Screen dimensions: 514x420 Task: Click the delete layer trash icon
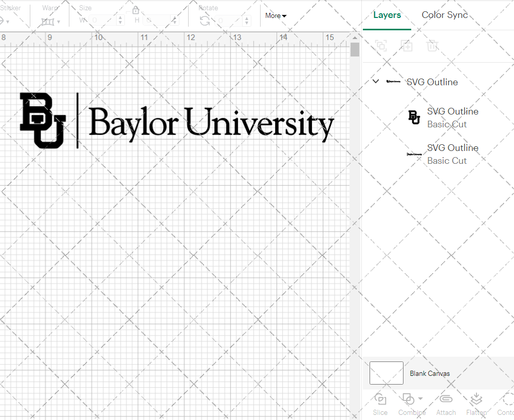pyautogui.click(x=432, y=46)
